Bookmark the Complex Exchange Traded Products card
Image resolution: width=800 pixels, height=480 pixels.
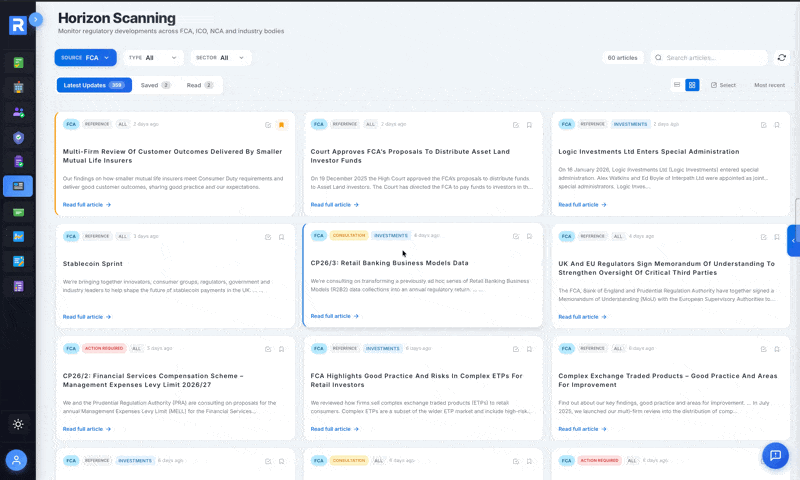pyautogui.click(x=777, y=349)
